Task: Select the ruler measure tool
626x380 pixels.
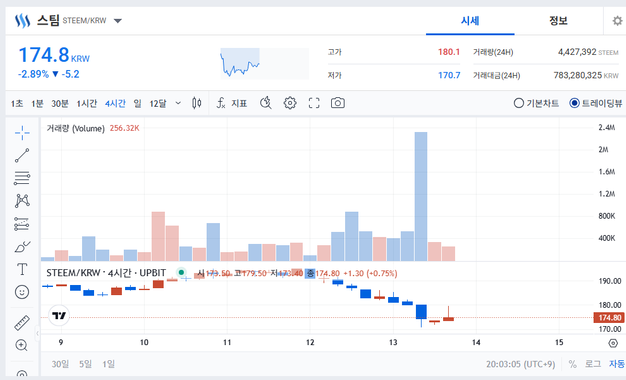Action: pos(22,323)
